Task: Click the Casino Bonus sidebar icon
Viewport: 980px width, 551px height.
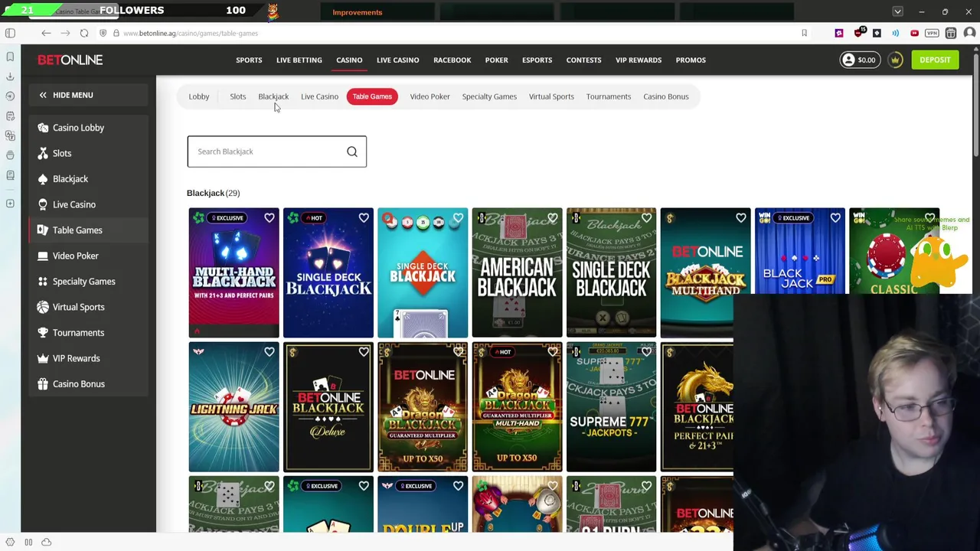Action: point(43,384)
